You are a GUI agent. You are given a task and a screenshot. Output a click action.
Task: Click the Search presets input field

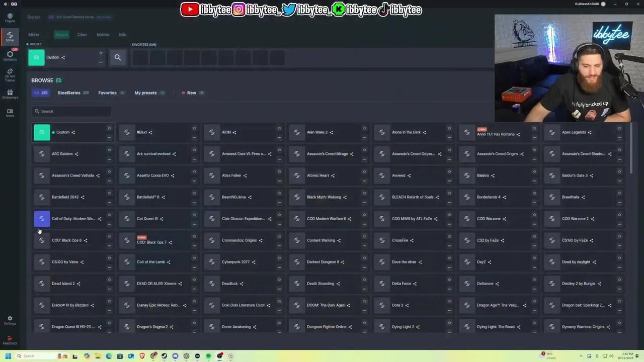coord(70,111)
